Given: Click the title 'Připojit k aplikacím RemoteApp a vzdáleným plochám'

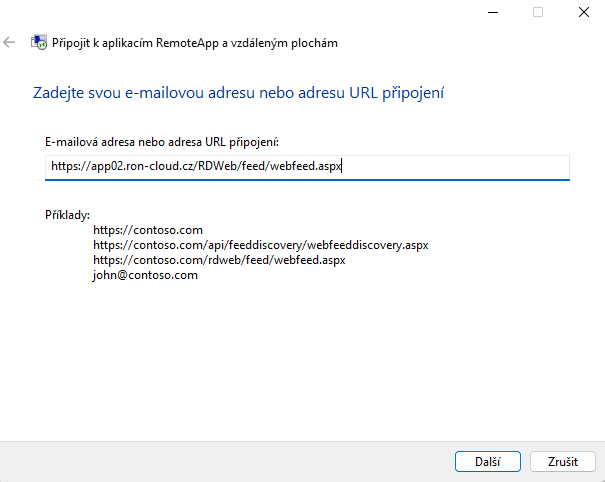Looking at the screenshot, I should tap(195, 43).
